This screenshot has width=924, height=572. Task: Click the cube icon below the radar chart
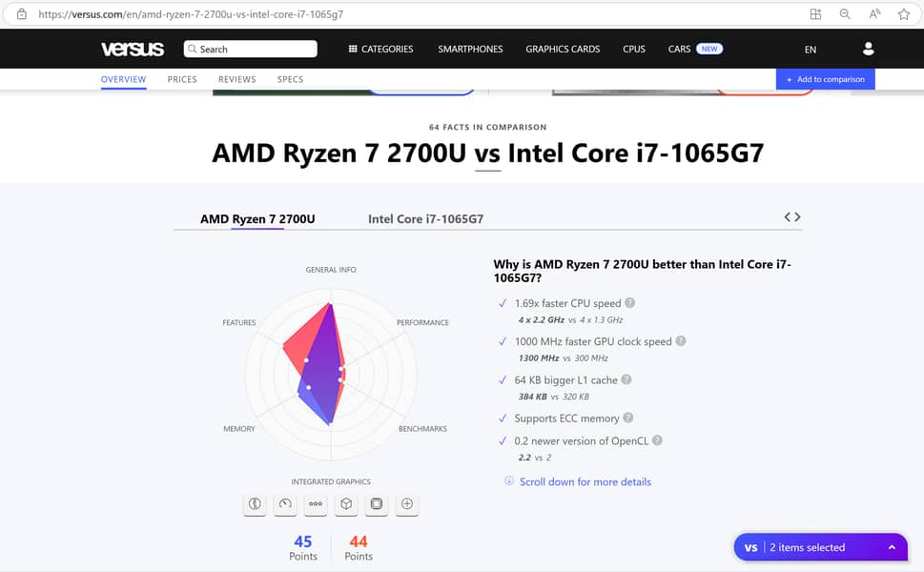[346, 503]
